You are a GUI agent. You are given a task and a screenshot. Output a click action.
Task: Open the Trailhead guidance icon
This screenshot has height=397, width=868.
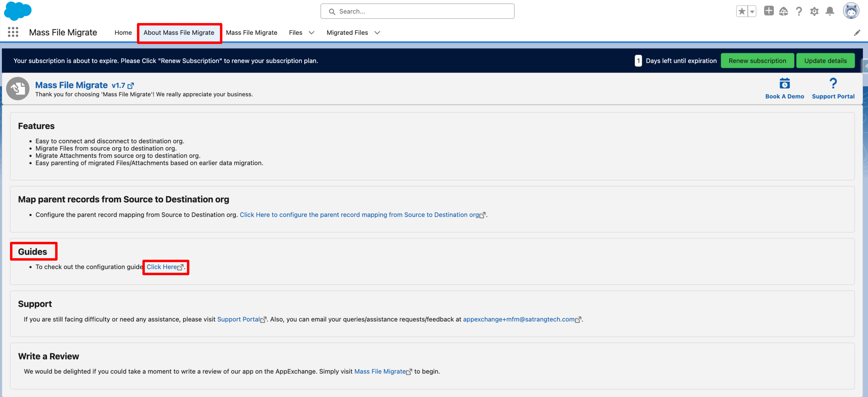pyautogui.click(x=783, y=12)
